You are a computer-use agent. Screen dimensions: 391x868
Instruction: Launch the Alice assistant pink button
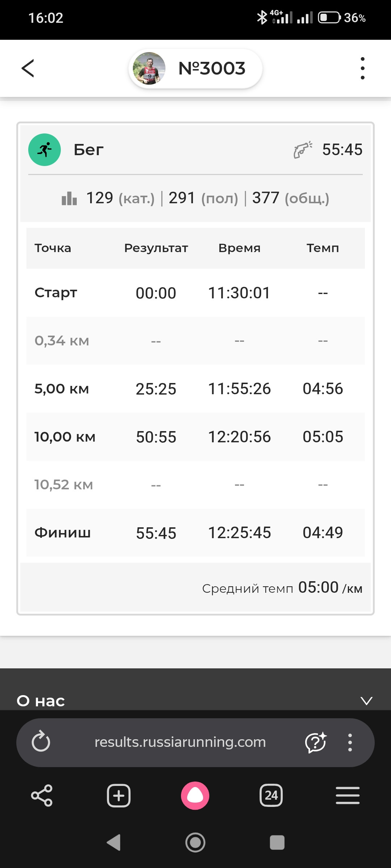coord(195,796)
